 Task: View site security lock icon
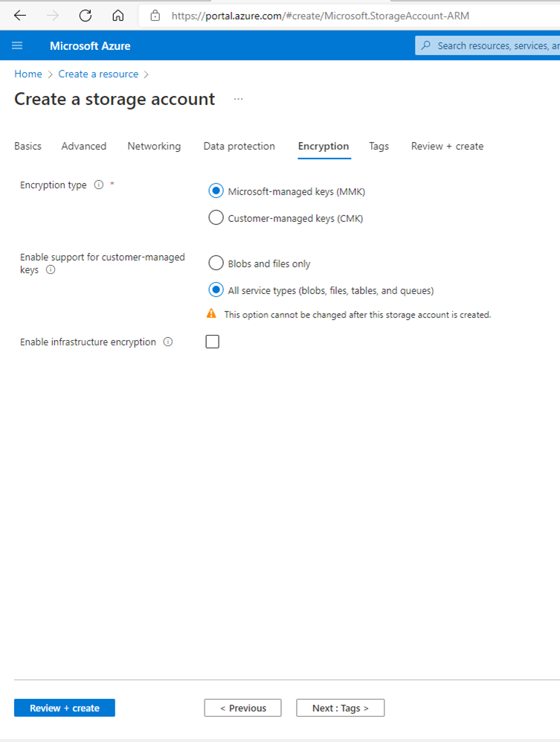point(155,16)
